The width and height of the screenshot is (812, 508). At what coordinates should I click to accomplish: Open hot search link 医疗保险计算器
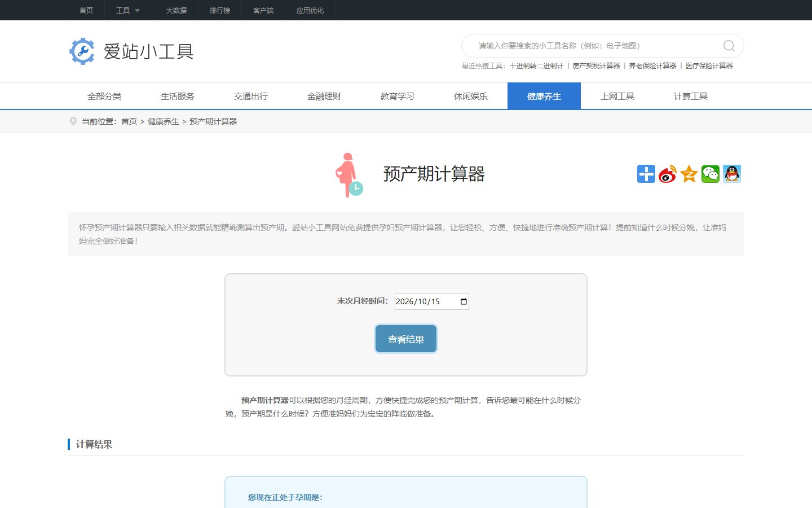click(x=709, y=66)
